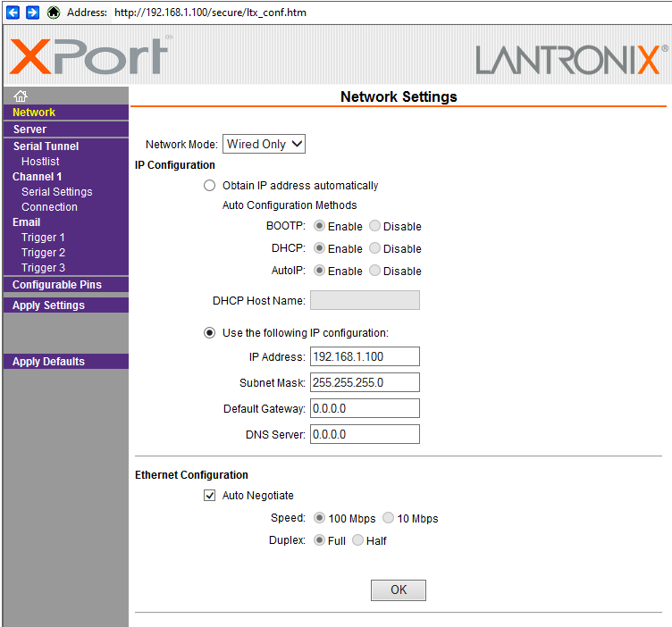The image size is (672, 627).
Task: Click Apply Settings in sidebar
Action: (x=48, y=305)
